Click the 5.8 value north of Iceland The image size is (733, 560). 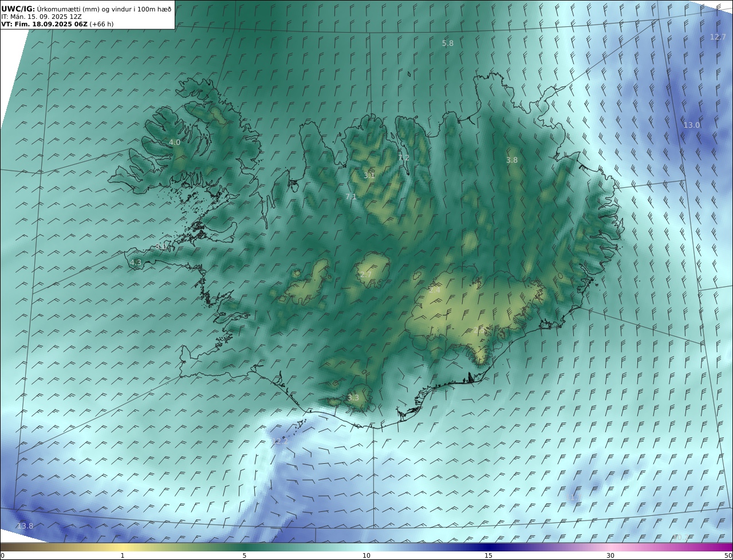click(448, 44)
